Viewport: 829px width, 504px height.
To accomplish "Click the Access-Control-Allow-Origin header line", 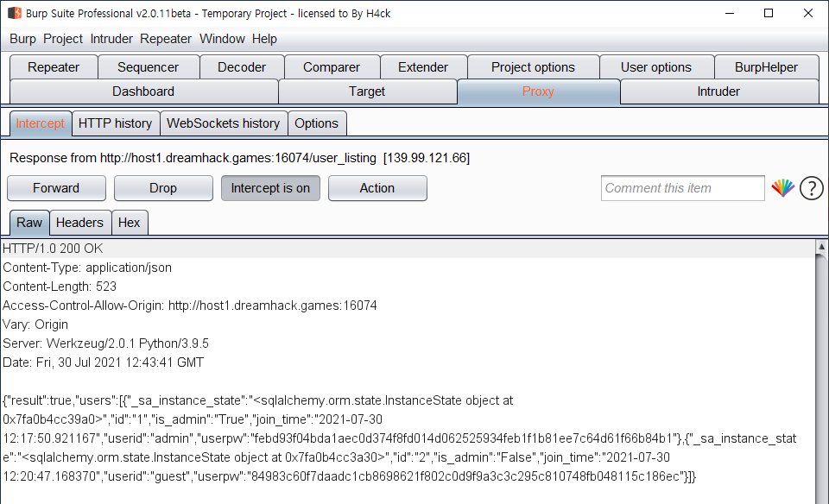I will [x=190, y=306].
